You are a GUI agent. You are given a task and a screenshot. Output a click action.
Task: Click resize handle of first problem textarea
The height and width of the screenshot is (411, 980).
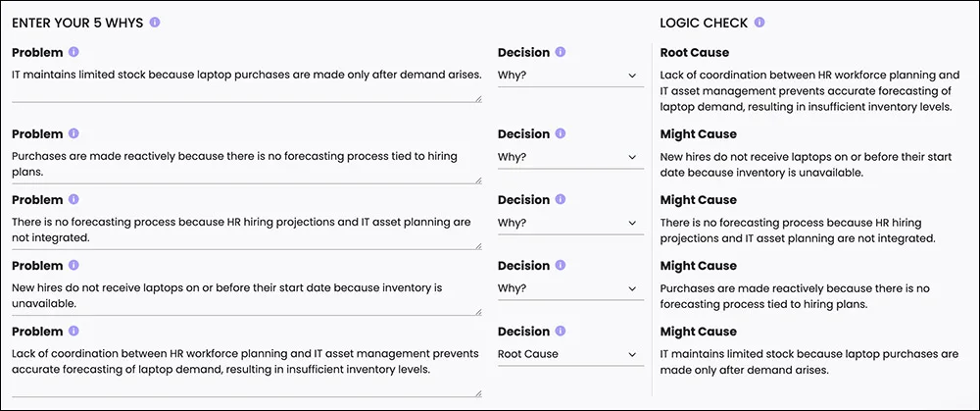coord(479,98)
